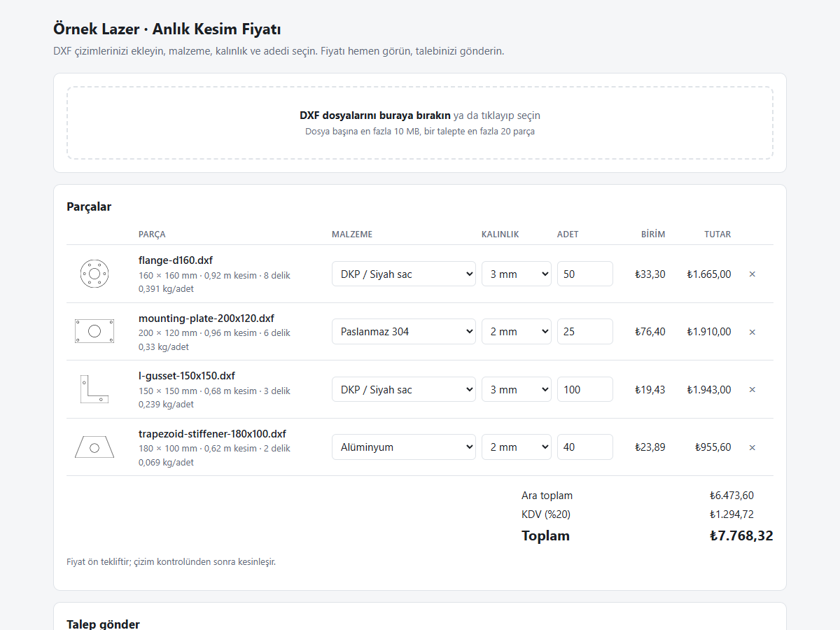Screen dimensions: 840x630
Task: Open thickness dropdown for flange-d160.dxf
Action: click(x=517, y=274)
